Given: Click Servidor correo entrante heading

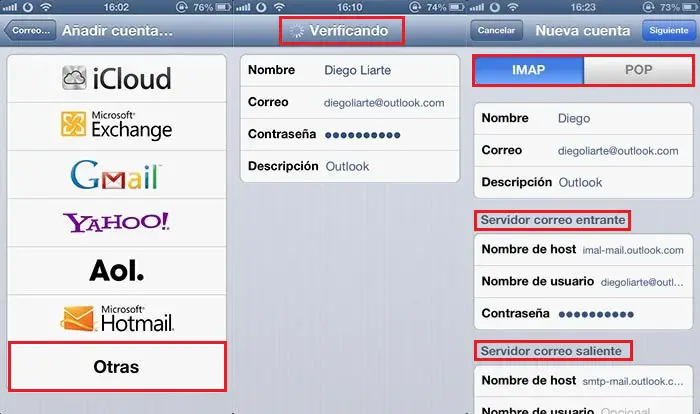Looking at the screenshot, I should pos(553,220).
